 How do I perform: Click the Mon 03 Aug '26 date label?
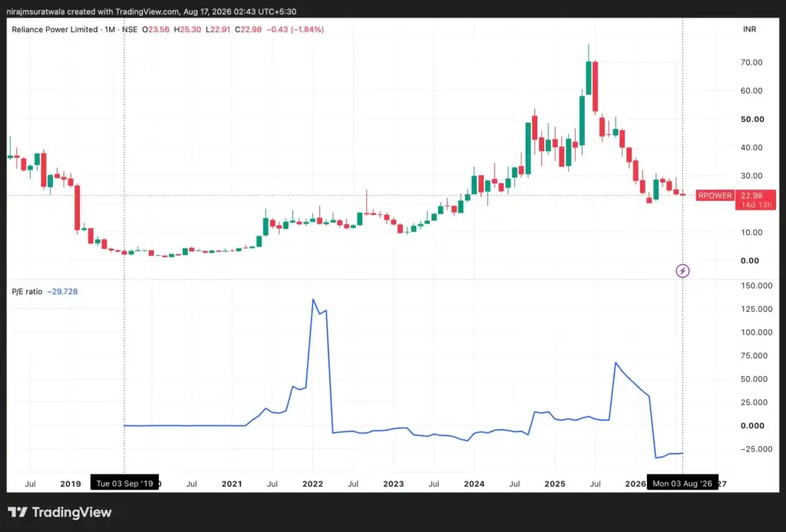click(x=682, y=484)
